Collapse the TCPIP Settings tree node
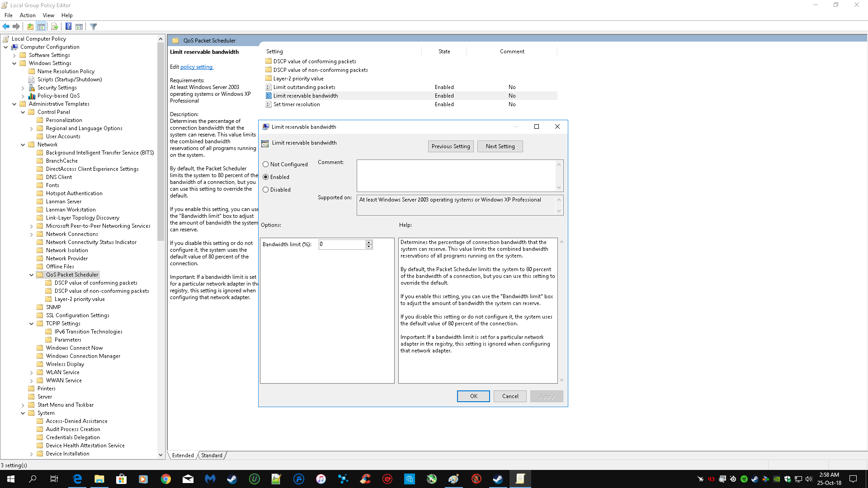 point(31,324)
